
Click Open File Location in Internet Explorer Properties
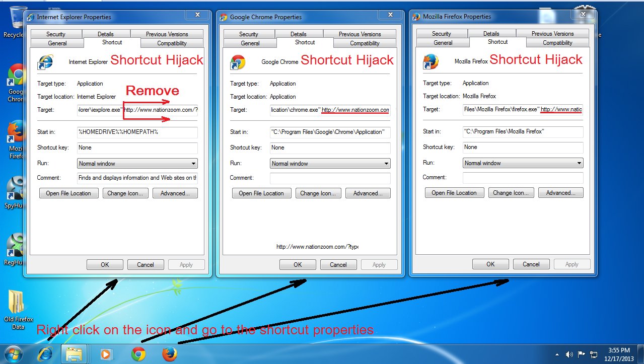[x=68, y=193]
